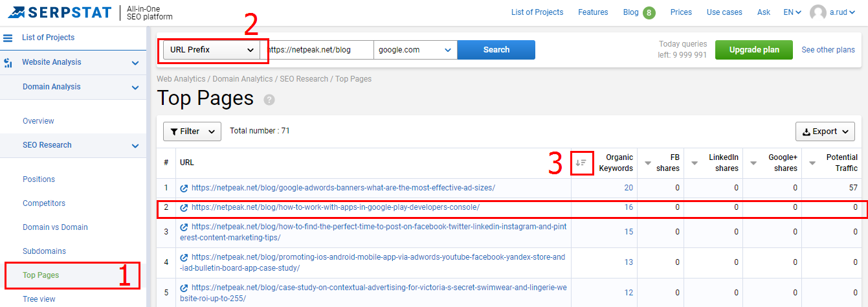
Task: Click the Web Analytics breadcrumb
Action: point(181,79)
